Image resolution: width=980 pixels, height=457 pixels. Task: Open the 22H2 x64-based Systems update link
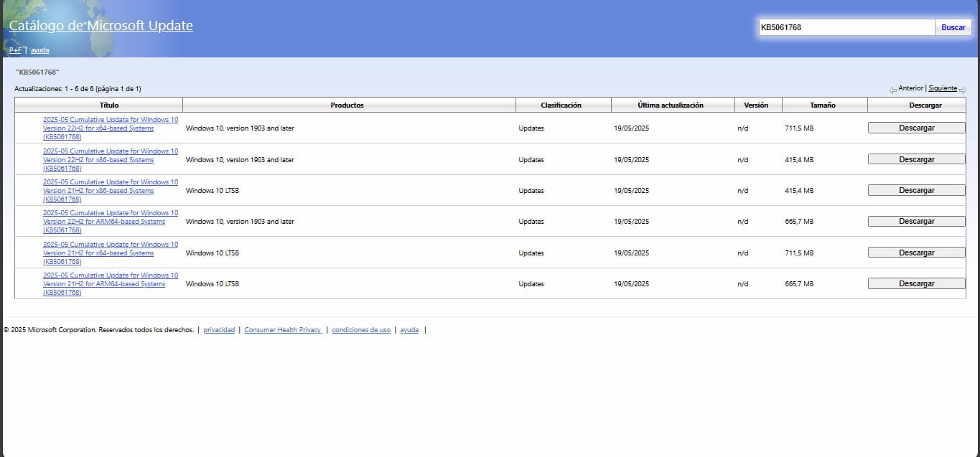[111, 128]
